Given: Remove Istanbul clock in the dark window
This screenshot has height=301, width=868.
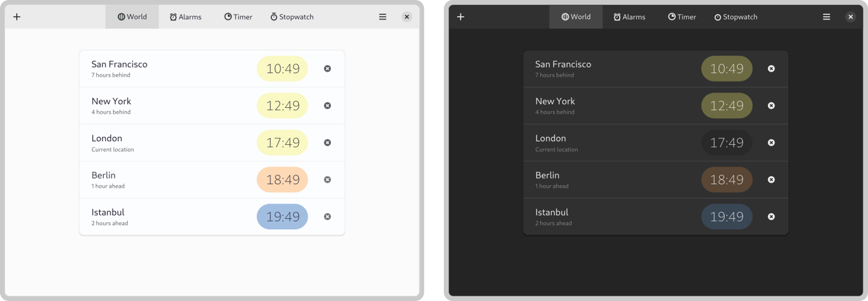Looking at the screenshot, I should 771,217.
